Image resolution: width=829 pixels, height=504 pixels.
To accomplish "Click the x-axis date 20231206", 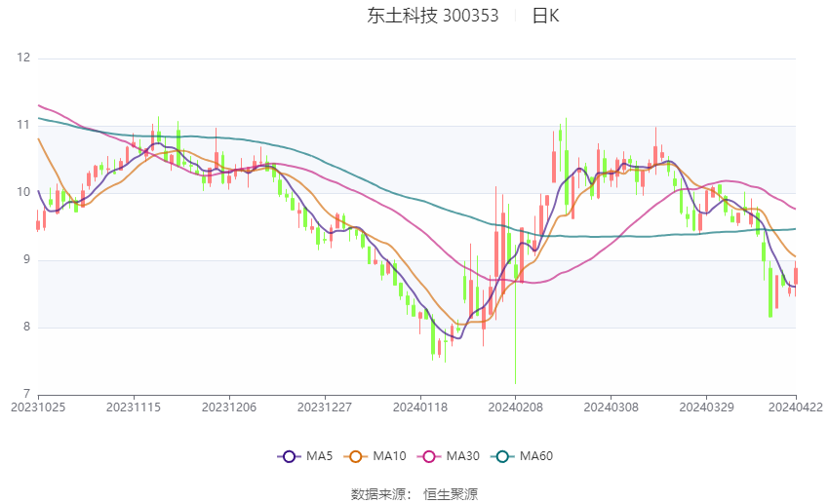I will tap(229, 407).
